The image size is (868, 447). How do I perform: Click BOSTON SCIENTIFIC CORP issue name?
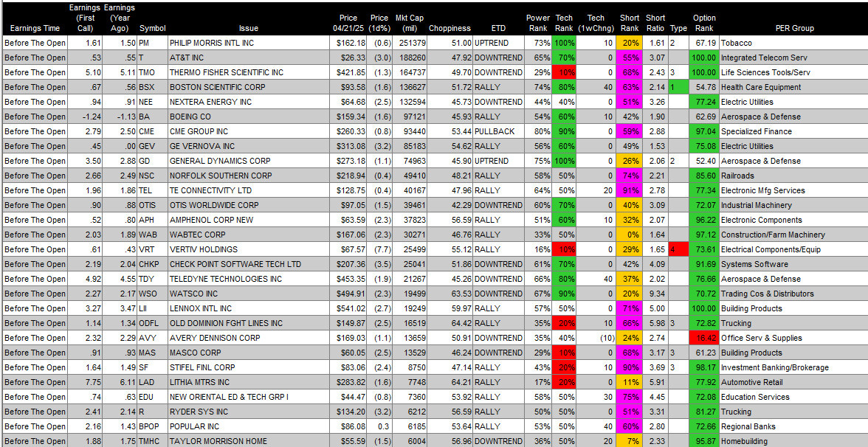click(218, 87)
